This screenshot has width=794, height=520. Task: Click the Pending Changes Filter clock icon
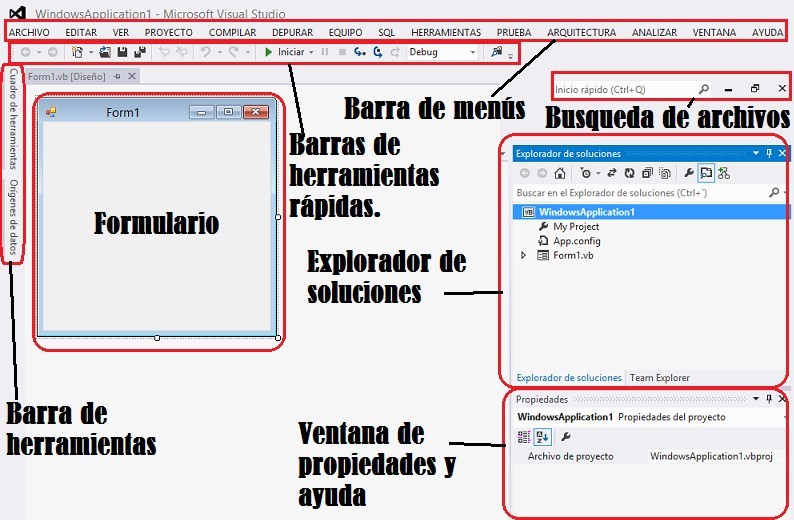point(585,173)
